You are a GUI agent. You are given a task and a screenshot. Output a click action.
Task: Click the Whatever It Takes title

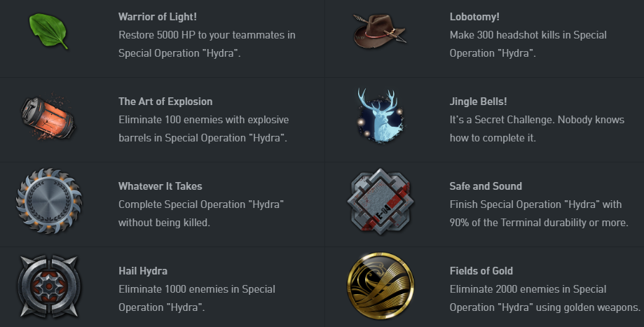(160, 186)
